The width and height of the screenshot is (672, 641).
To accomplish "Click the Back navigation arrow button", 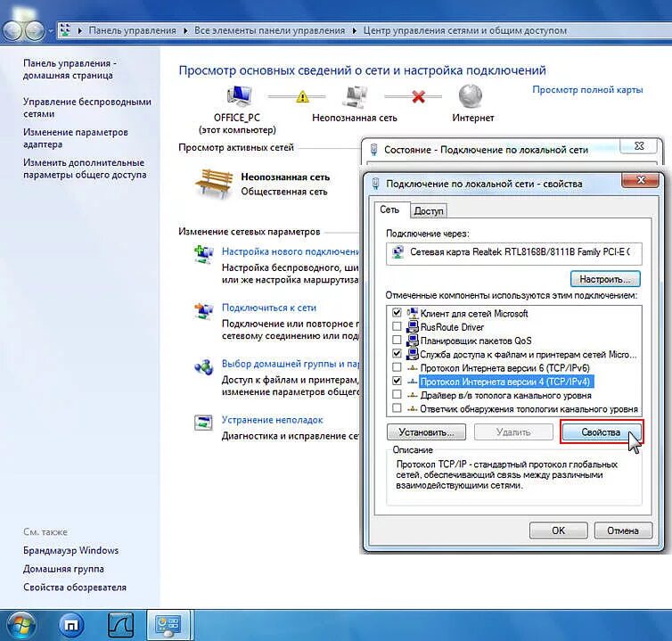I will coord(12,31).
